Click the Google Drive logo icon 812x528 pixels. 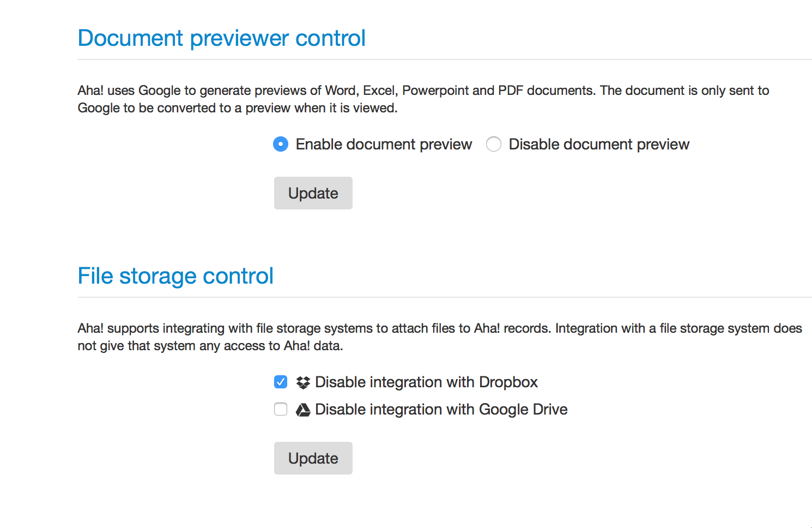pos(303,410)
